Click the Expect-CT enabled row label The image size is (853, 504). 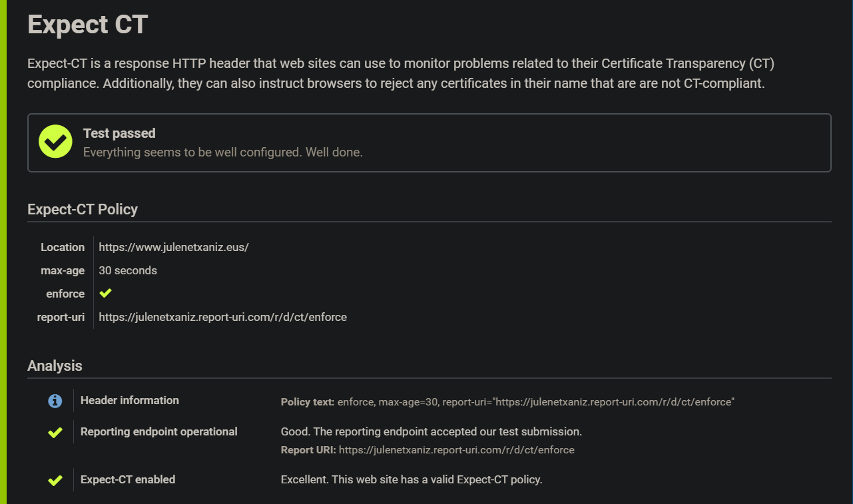tap(128, 479)
